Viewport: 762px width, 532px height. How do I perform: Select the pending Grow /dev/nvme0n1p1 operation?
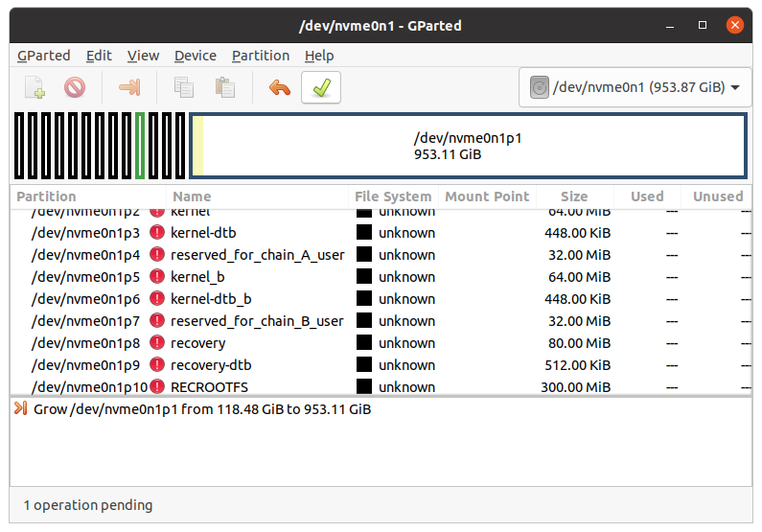pos(201,409)
